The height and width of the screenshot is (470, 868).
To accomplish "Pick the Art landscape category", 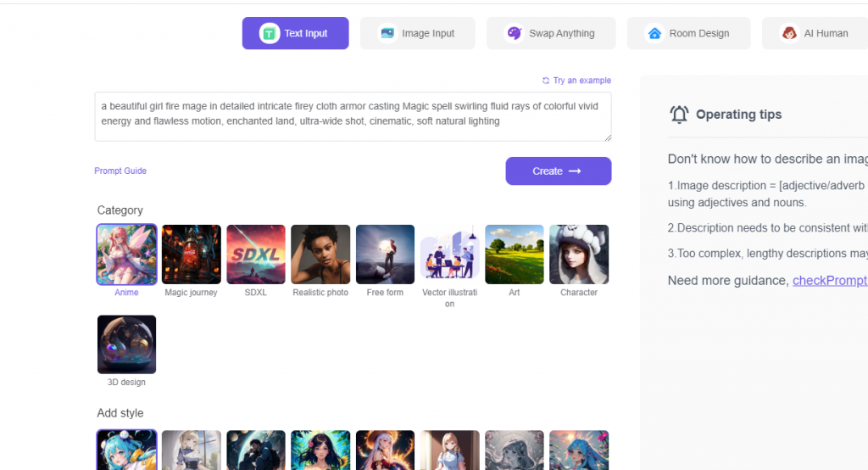I will tap(515, 255).
